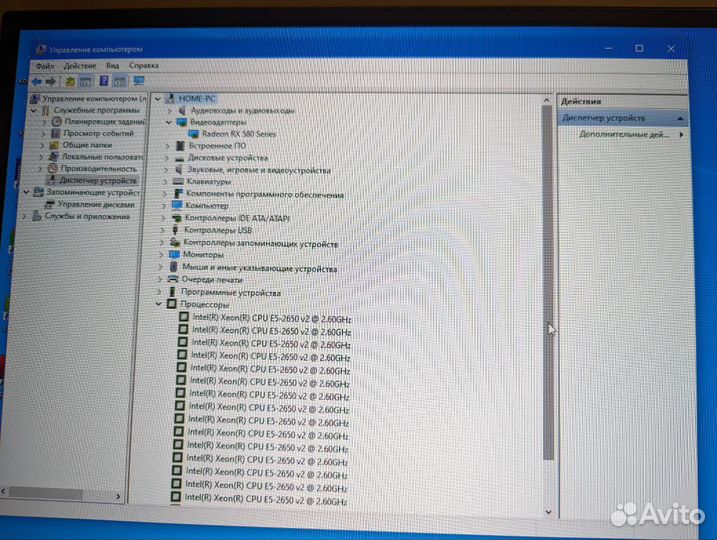
Task: Open the Вид menu
Action: [112, 66]
